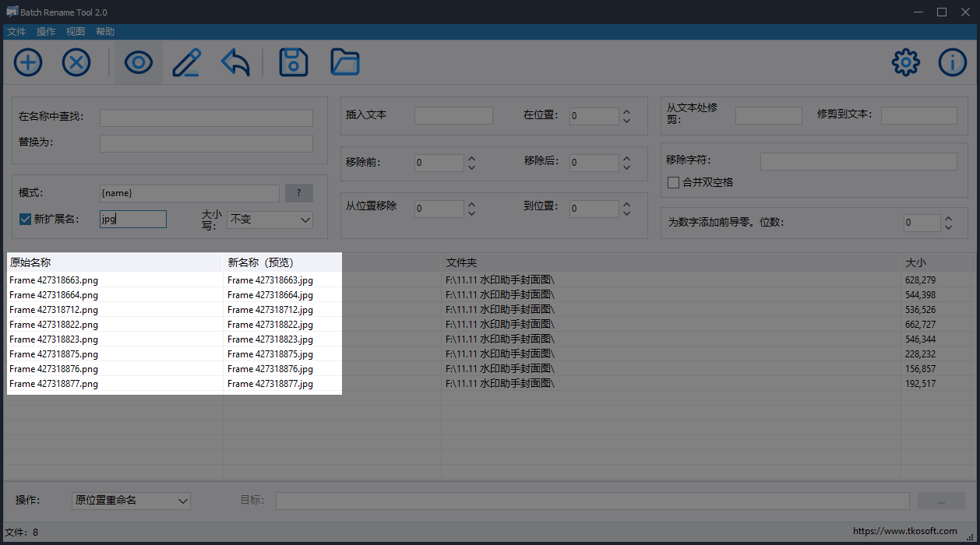Click the 在位置 number field
This screenshot has height=545, width=980.
594,116
